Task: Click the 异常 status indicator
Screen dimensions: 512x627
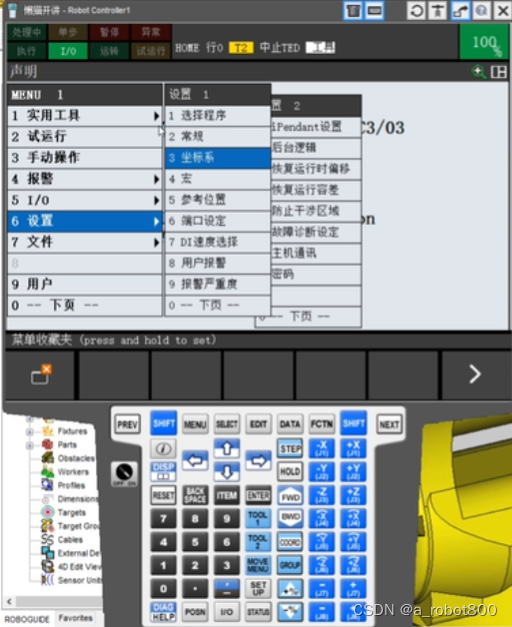Action: tap(151, 32)
